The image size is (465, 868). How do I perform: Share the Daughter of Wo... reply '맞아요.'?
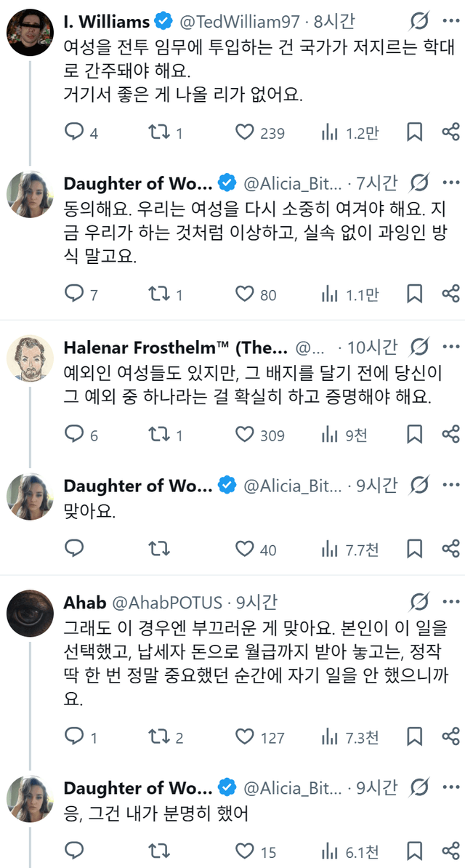click(x=450, y=549)
